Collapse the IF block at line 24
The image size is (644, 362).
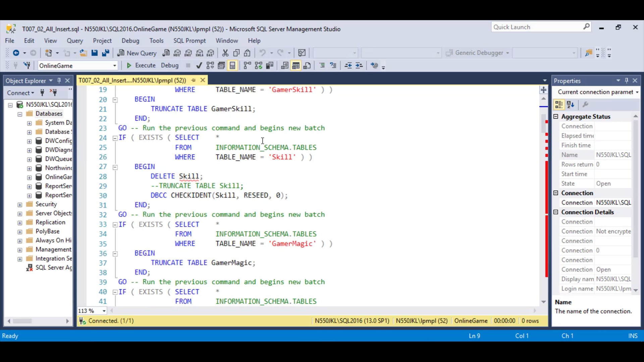pos(115,138)
